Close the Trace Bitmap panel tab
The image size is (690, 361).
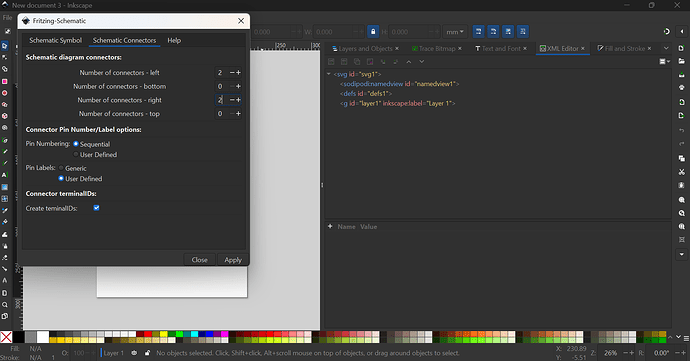[460, 48]
